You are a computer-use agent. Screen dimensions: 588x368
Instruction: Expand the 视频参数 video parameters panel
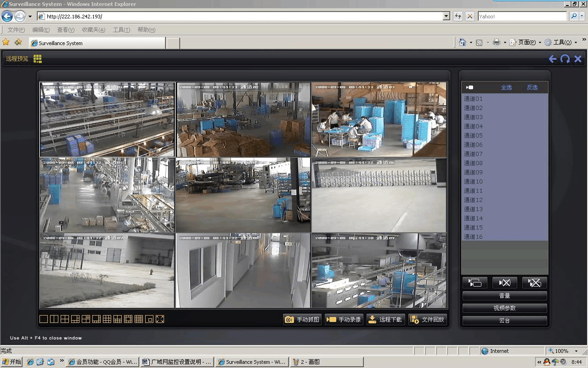point(504,308)
